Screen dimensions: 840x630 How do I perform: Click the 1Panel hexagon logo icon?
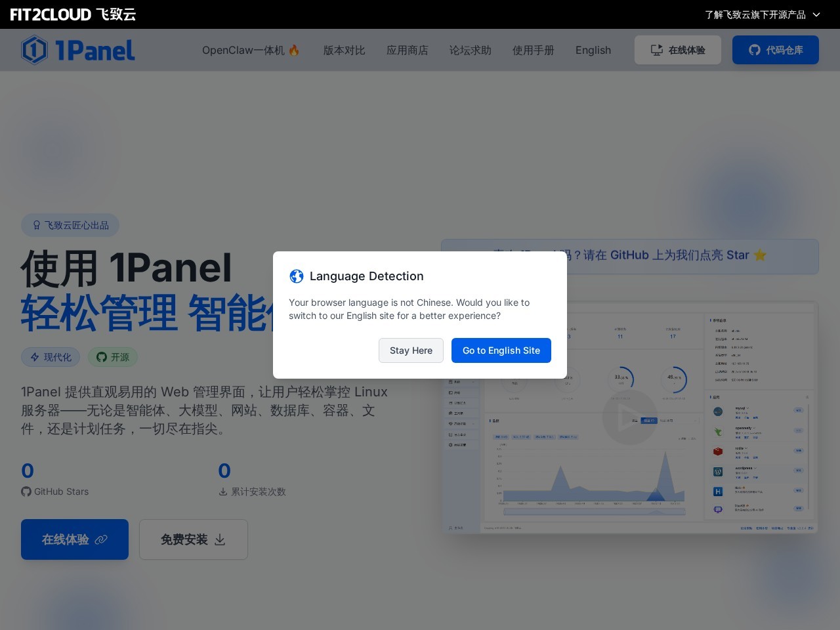click(x=34, y=50)
